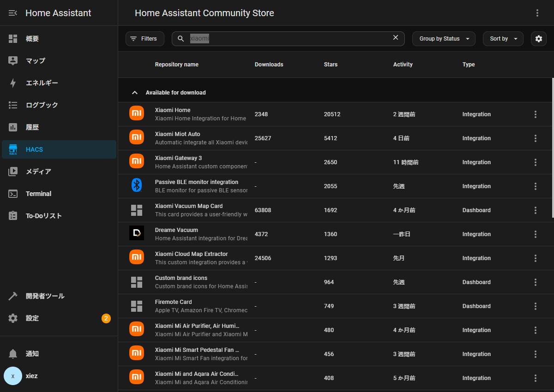Click the vertical scrollbar of the repository list
554x392 pixels.
click(x=553, y=148)
